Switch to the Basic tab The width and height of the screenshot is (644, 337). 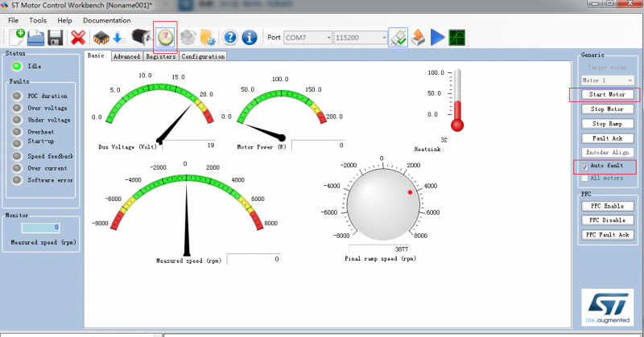coord(96,55)
